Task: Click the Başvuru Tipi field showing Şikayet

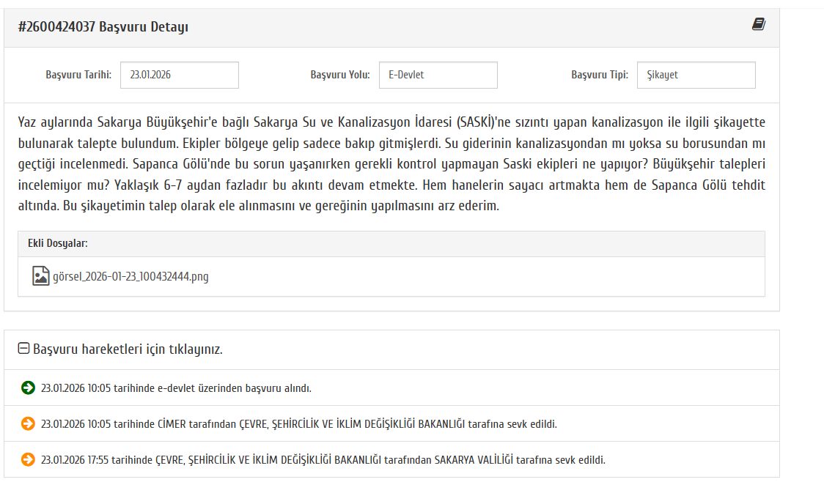Action: tap(696, 75)
